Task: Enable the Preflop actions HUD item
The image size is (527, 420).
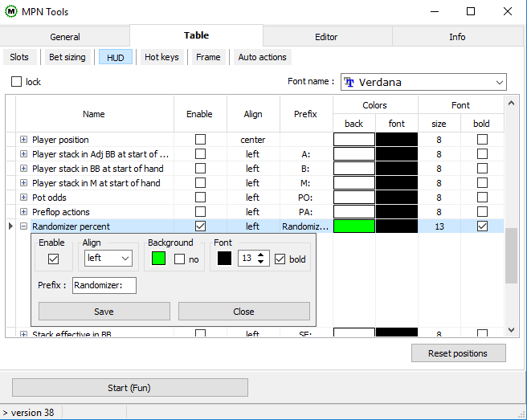Action: tap(200, 212)
